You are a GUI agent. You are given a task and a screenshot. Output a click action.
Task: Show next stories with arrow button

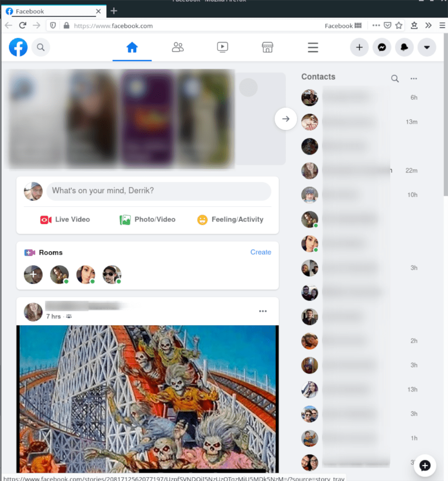(x=285, y=119)
